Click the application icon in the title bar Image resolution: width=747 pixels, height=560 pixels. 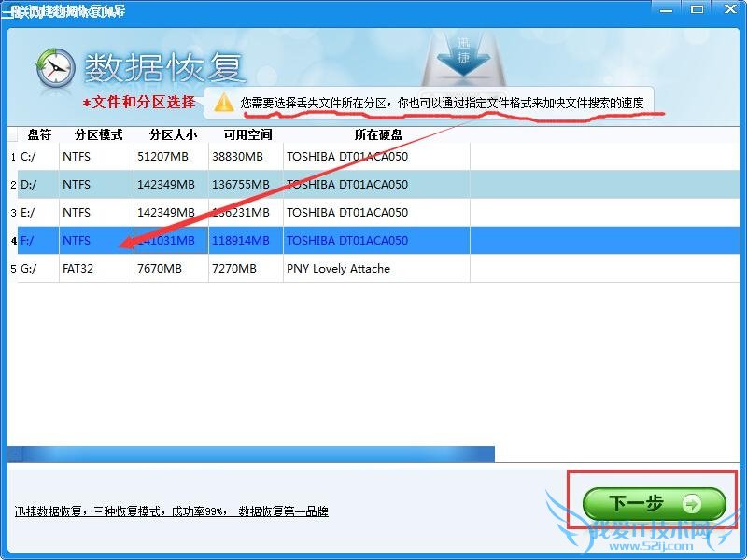[x=9, y=9]
